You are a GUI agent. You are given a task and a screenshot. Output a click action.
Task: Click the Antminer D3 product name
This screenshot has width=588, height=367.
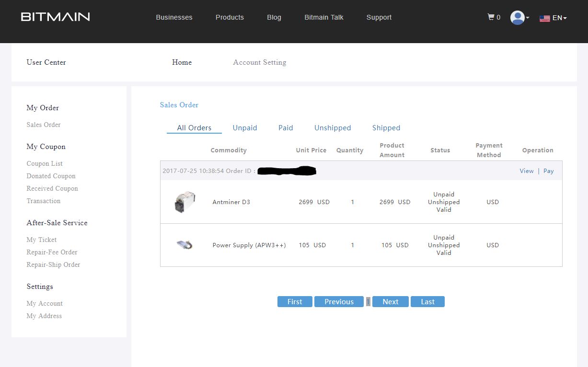[231, 202]
